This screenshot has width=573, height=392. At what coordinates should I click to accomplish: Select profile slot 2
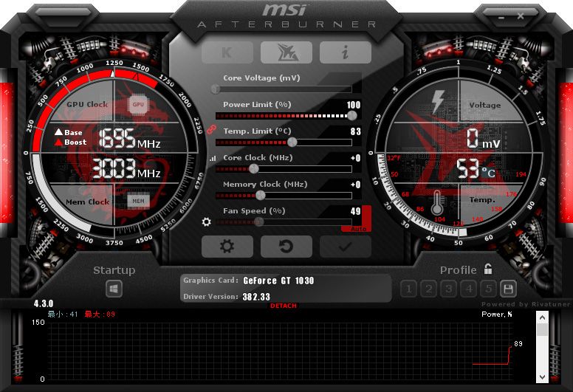click(429, 289)
